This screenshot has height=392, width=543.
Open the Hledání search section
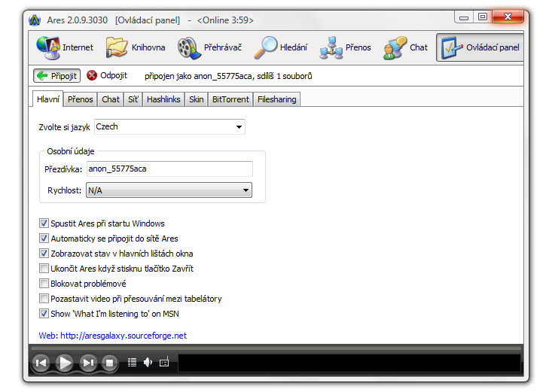tap(281, 47)
